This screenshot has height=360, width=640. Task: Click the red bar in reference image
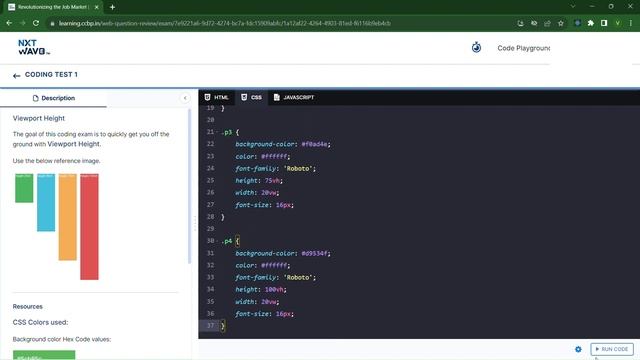coord(89,227)
